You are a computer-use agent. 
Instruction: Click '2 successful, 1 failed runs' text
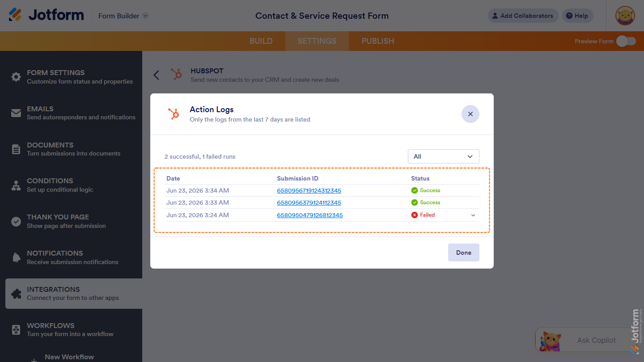(200, 156)
